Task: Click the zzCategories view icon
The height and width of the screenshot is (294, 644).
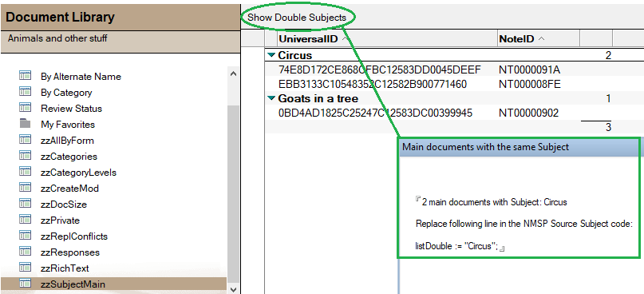Action: click(25, 157)
